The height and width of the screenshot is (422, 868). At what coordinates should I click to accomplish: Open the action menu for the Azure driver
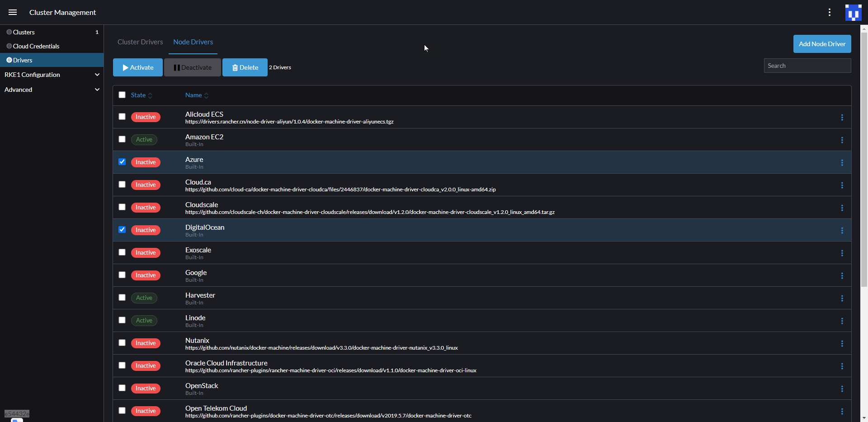click(x=842, y=162)
